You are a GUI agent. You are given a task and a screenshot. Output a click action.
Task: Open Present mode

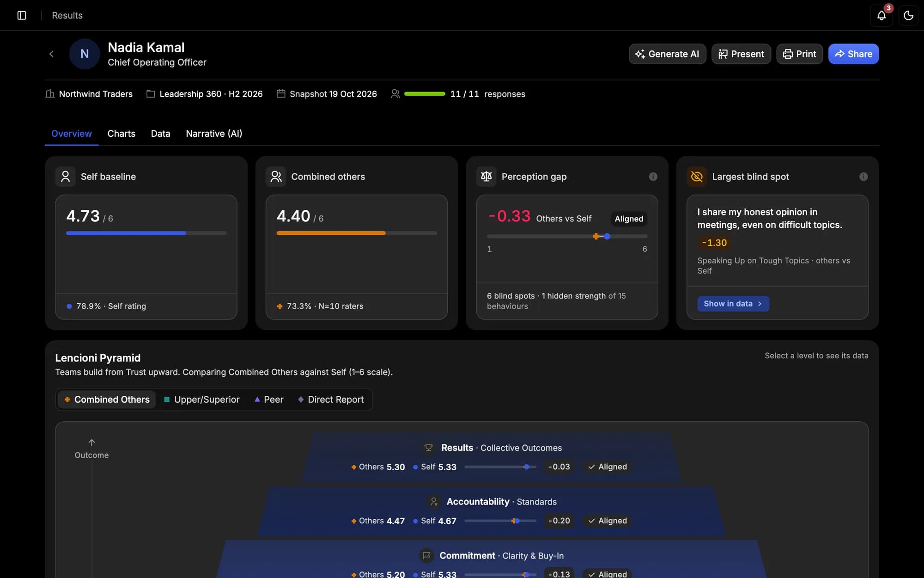[x=741, y=54]
